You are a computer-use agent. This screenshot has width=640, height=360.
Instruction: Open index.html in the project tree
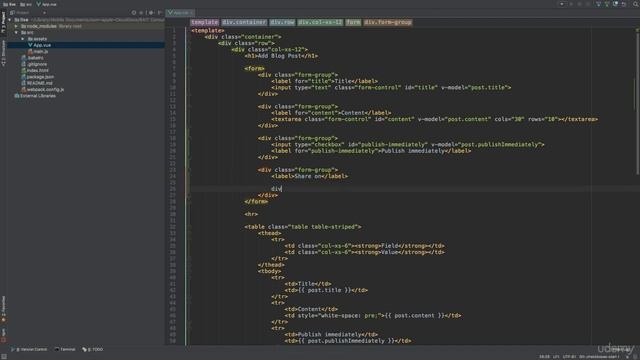click(x=38, y=71)
